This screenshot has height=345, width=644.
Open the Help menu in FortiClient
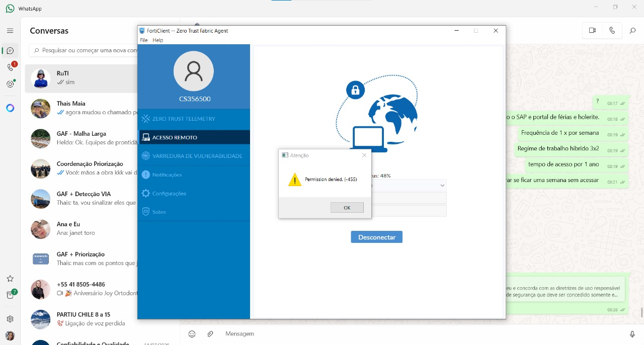pos(158,40)
